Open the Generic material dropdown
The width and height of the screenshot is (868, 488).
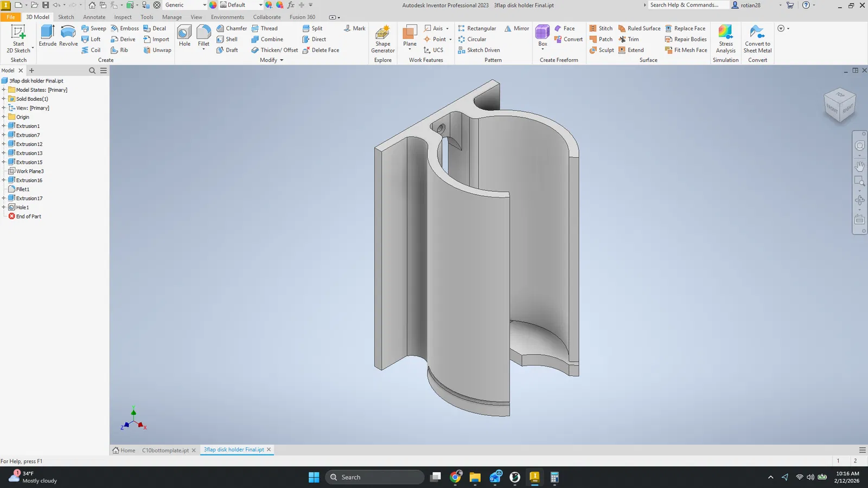click(x=204, y=5)
